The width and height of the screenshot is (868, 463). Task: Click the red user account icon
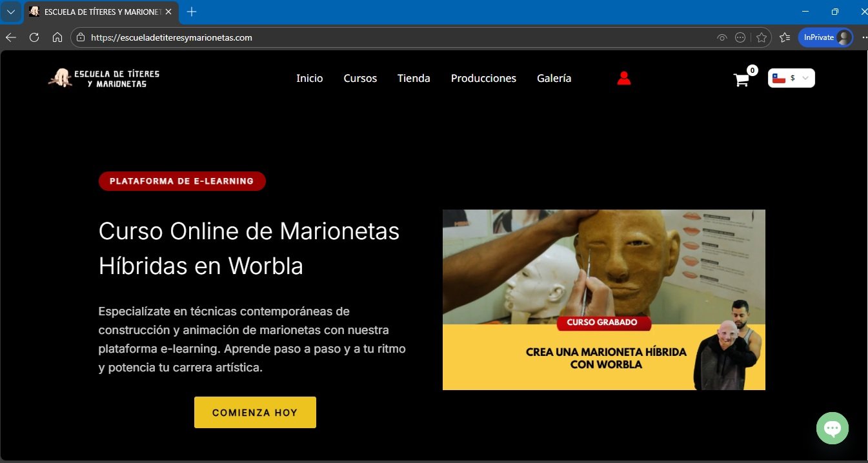(623, 78)
